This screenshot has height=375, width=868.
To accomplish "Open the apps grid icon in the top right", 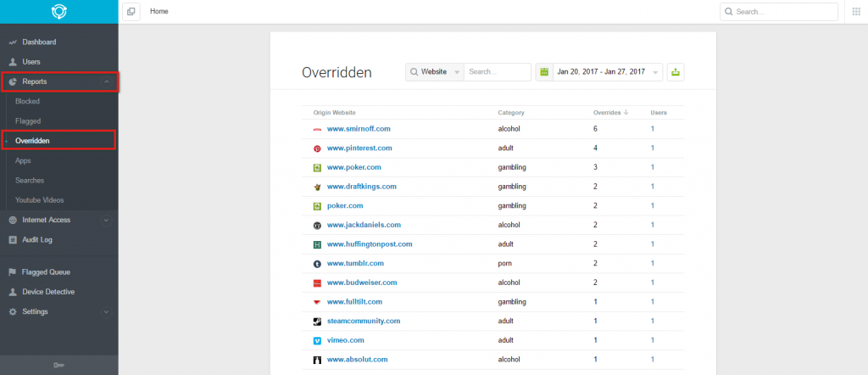I will coord(856,12).
